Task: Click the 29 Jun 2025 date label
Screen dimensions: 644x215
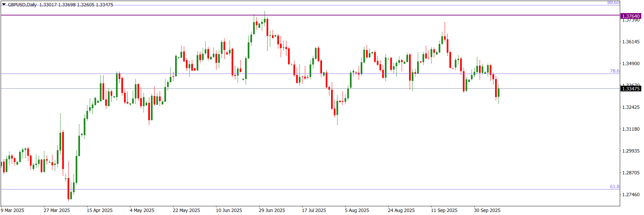Action: [272, 210]
